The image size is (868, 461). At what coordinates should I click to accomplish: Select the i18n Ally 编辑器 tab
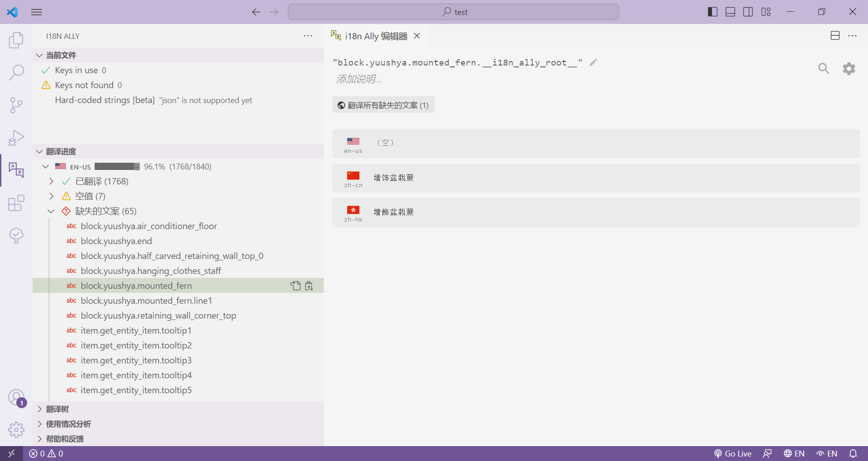[x=375, y=36]
